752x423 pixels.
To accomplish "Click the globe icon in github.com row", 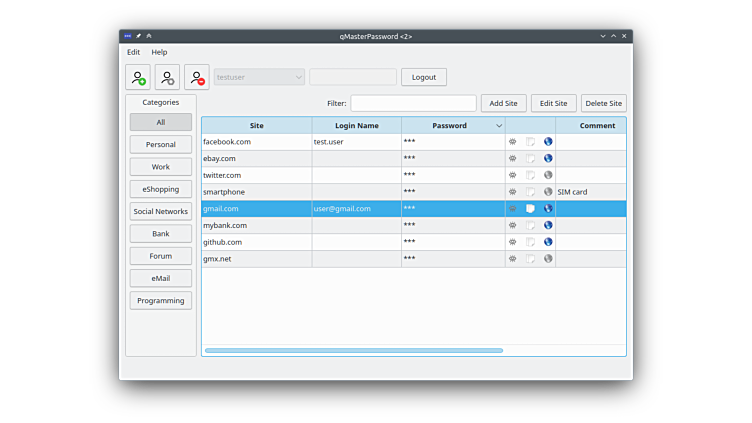I will 548,242.
